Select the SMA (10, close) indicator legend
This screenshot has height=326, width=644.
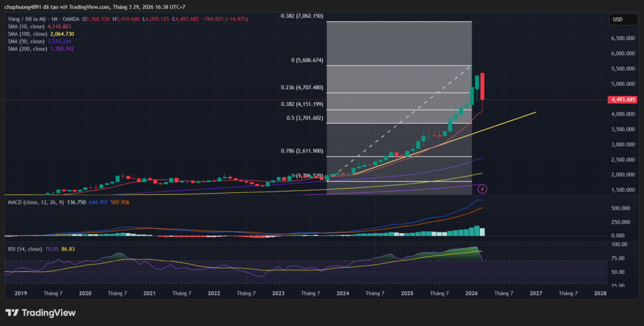(27, 26)
